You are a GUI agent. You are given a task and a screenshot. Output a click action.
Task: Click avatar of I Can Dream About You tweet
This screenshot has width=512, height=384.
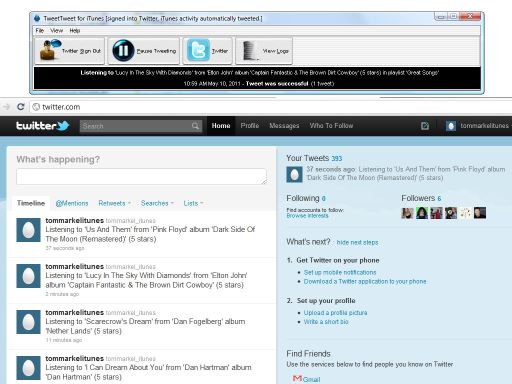pyautogui.click(x=28, y=368)
